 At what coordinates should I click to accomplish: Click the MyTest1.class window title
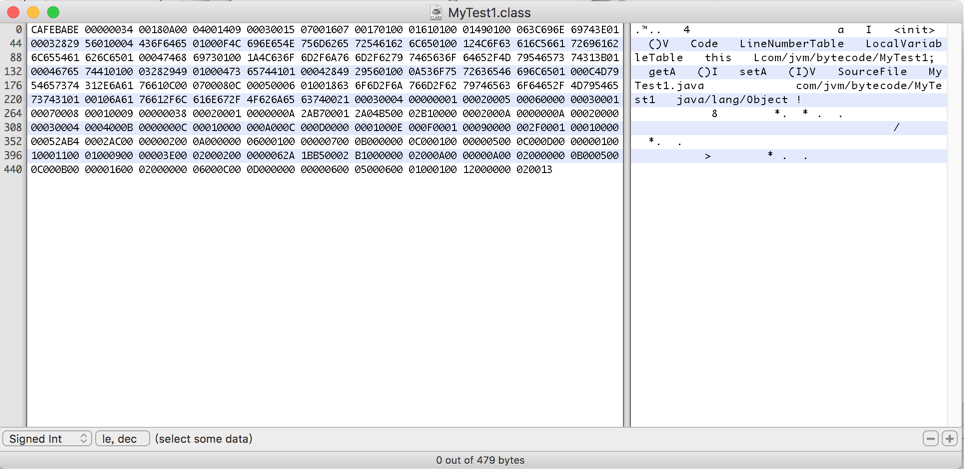pyautogui.click(x=489, y=12)
